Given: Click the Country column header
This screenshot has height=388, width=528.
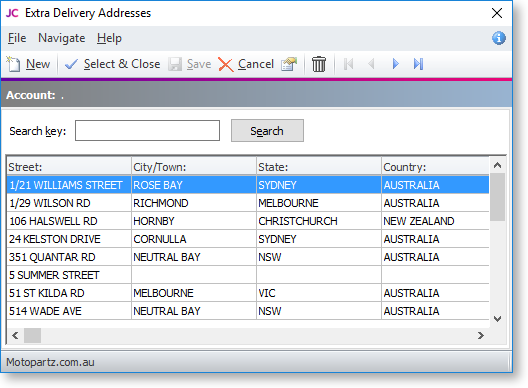Looking at the screenshot, I should [435, 167].
